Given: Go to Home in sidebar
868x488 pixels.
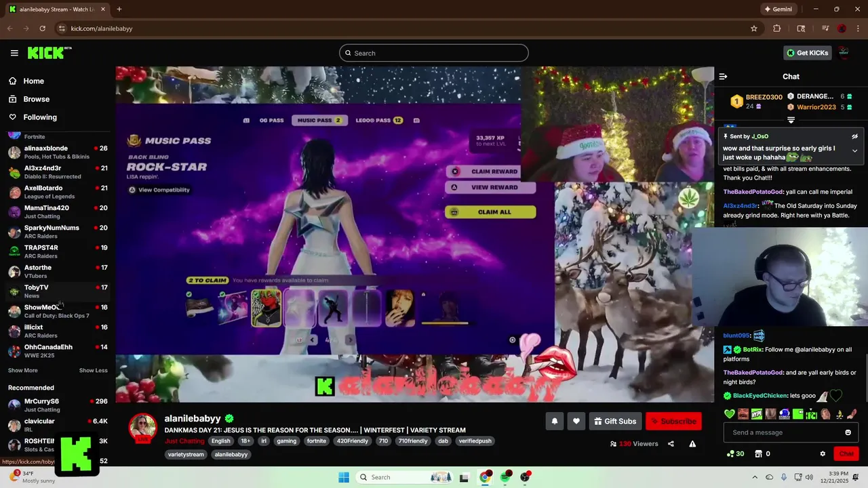Looking at the screenshot, I should (x=33, y=81).
